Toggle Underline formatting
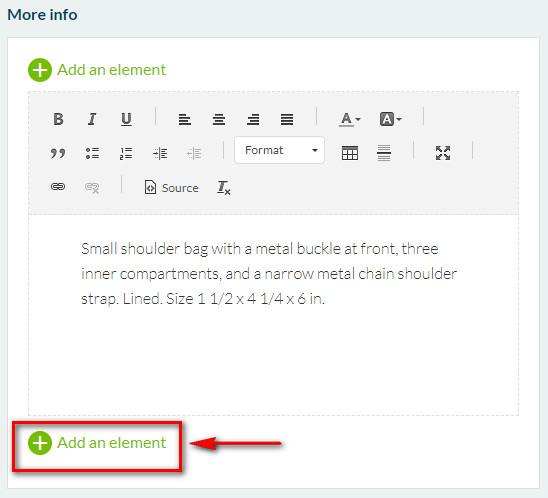Viewport: 548px width, 498px height. click(x=126, y=119)
